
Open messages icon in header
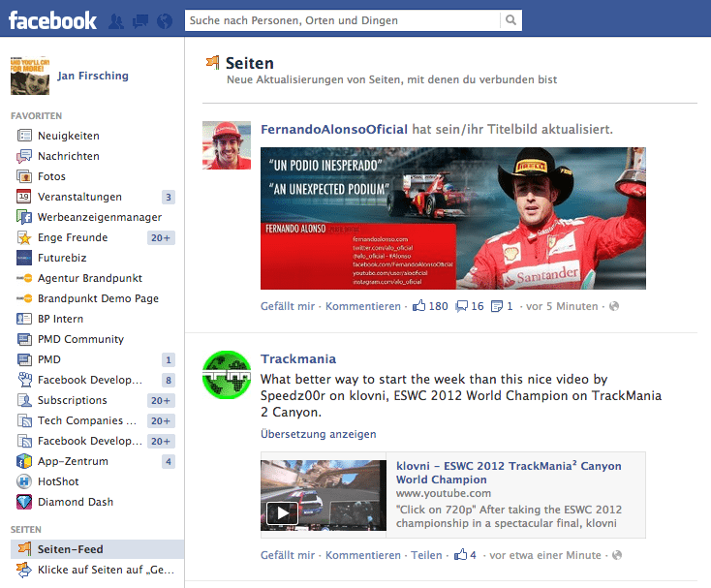(x=140, y=21)
